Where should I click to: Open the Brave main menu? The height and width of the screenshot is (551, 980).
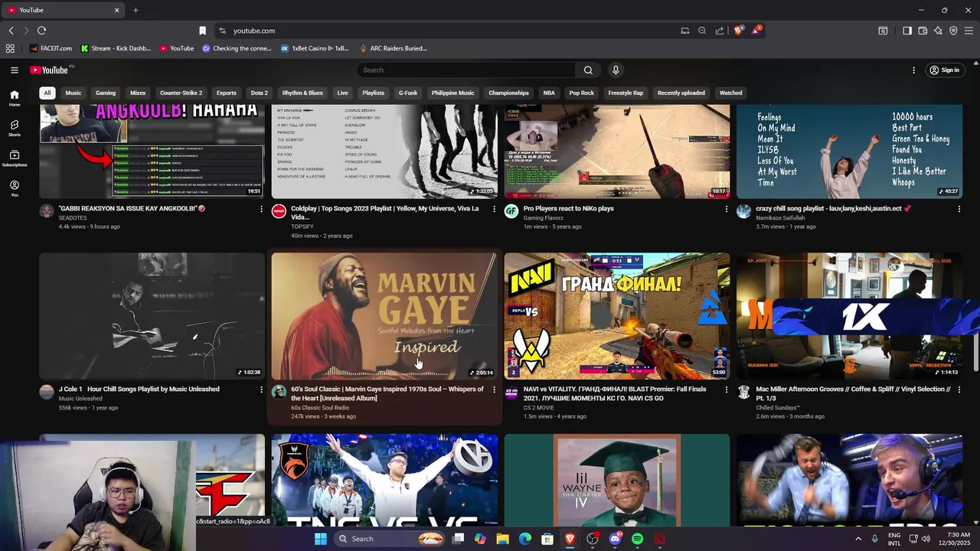click(x=969, y=31)
